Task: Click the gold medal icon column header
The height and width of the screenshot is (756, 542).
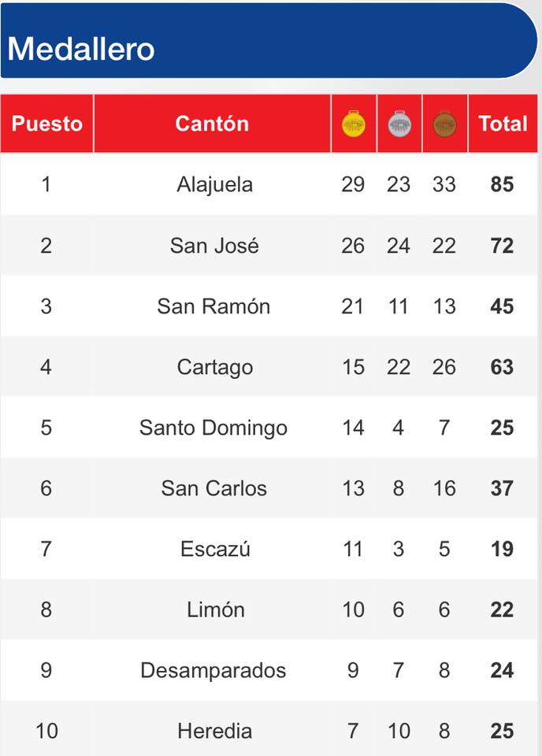Action: click(x=354, y=124)
